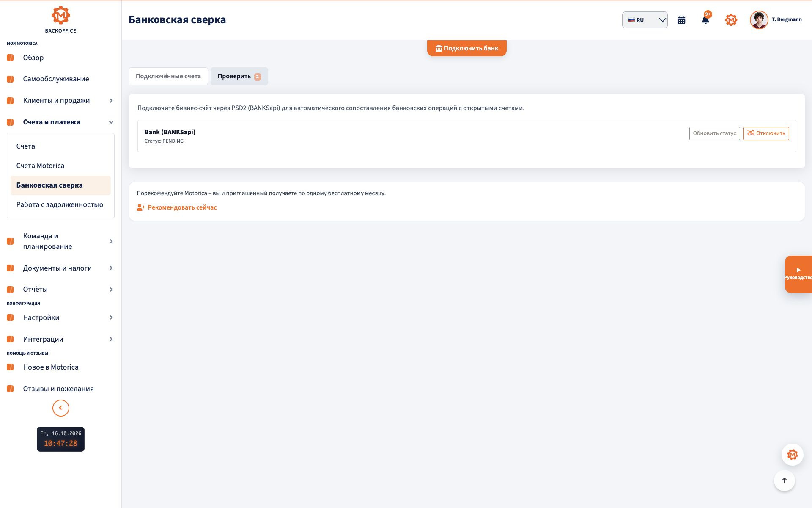The width and height of the screenshot is (812, 508).
Task: Expand Интеграции chevron
Action: click(111, 339)
